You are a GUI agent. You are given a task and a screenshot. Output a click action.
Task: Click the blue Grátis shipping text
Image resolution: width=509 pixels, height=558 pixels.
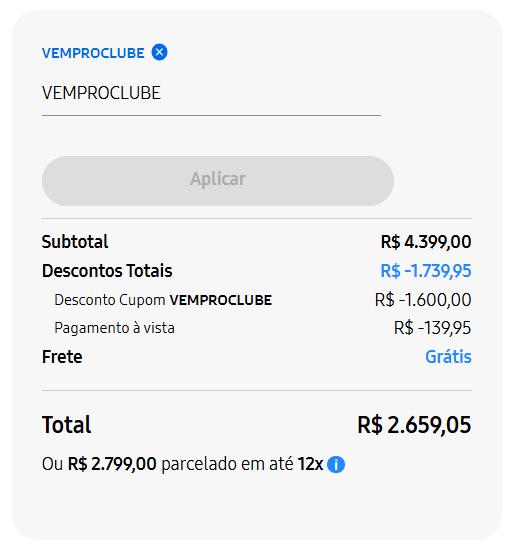(x=448, y=357)
